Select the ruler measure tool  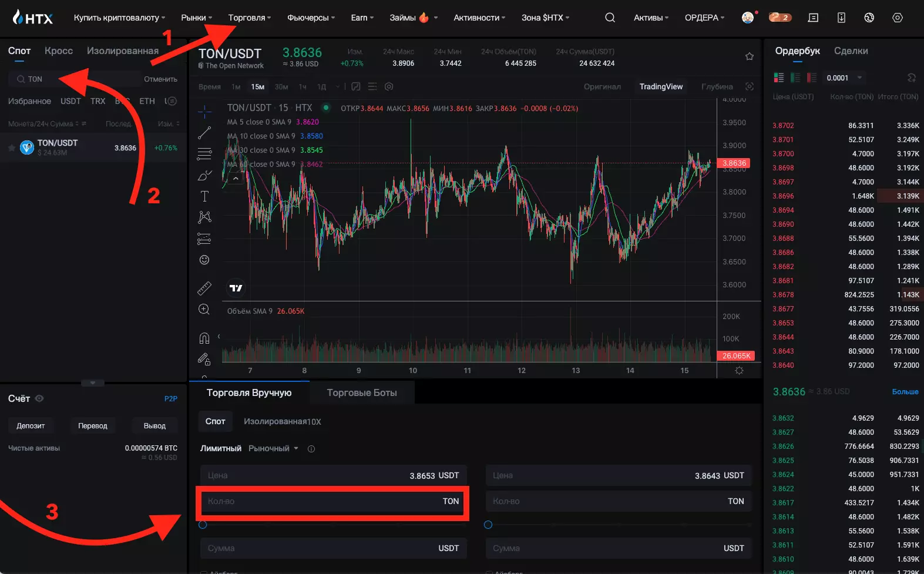(x=204, y=288)
